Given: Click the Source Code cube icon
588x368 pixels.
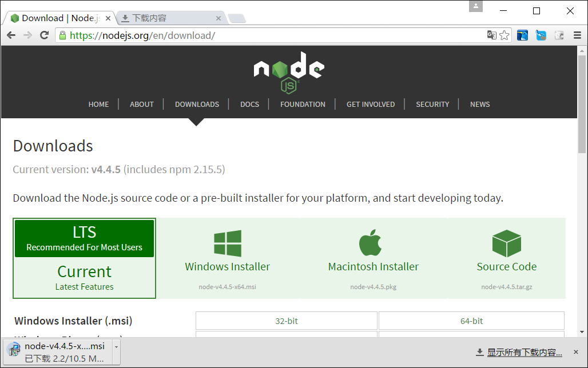Looking at the screenshot, I should 507,243.
